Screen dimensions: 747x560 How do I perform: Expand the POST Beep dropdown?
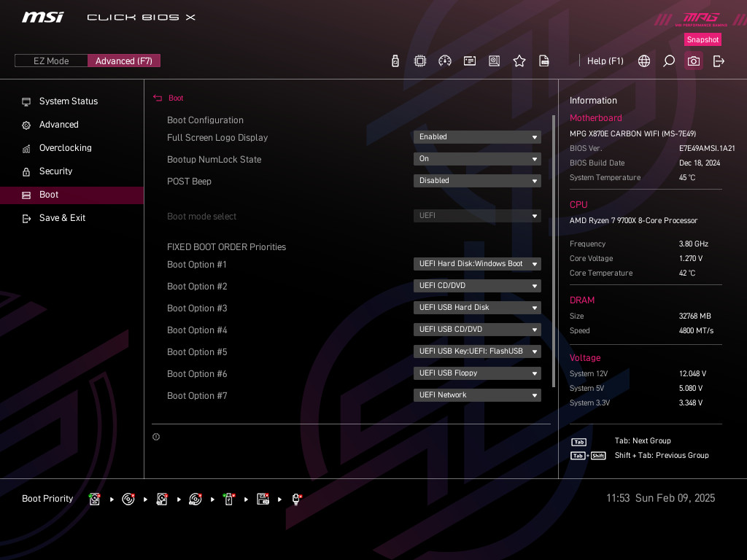click(x=477, y=181)
